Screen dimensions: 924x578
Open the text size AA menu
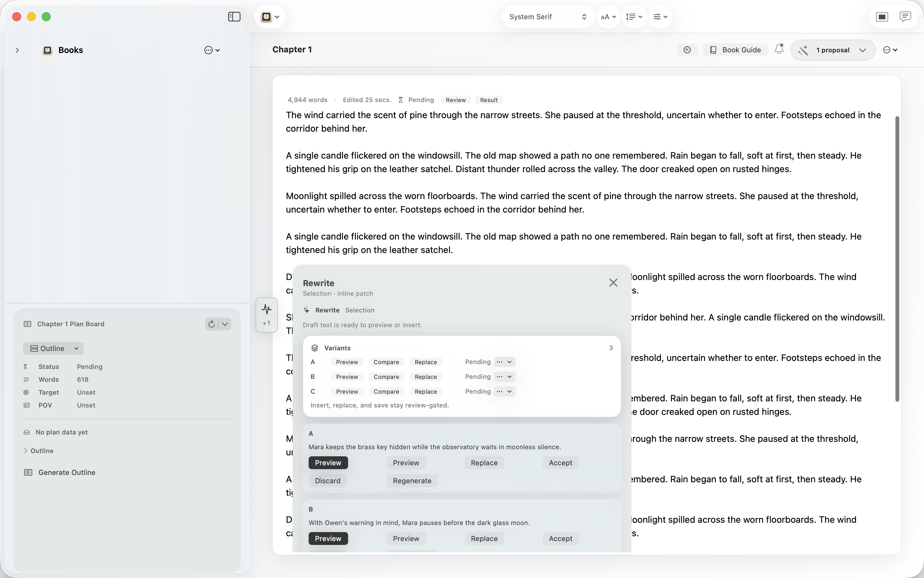(x=608, y=17)
